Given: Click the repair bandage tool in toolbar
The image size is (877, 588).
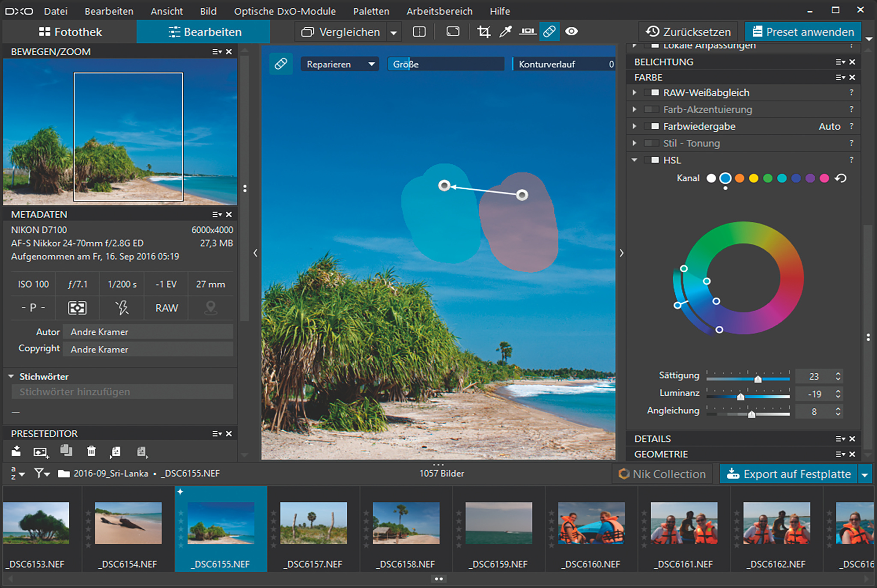Looking at the screenshot, I should [x=549, y=32].
